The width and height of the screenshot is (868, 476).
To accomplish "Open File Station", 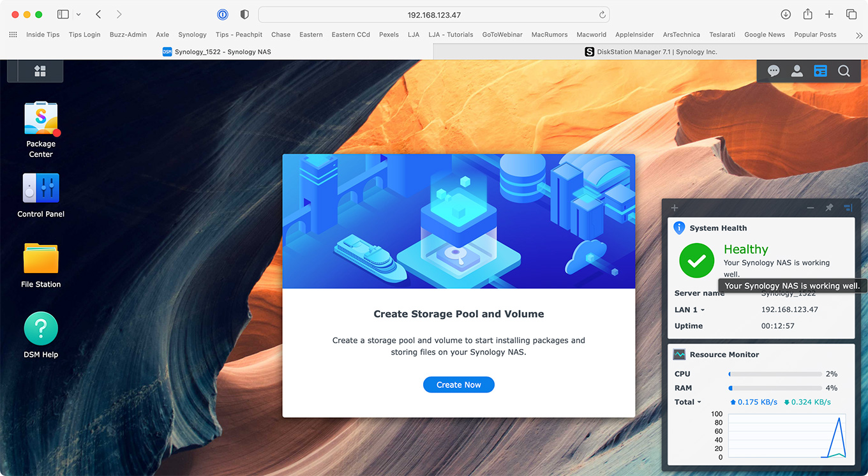I will 41,259.
